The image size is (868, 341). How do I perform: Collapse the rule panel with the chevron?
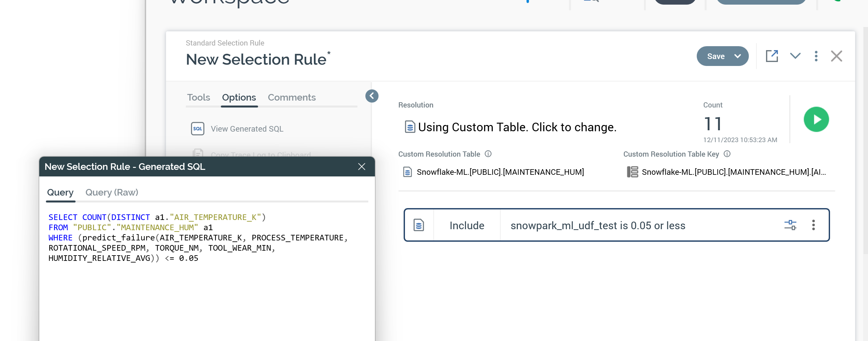pyautogui.click(x=795, y=56)
